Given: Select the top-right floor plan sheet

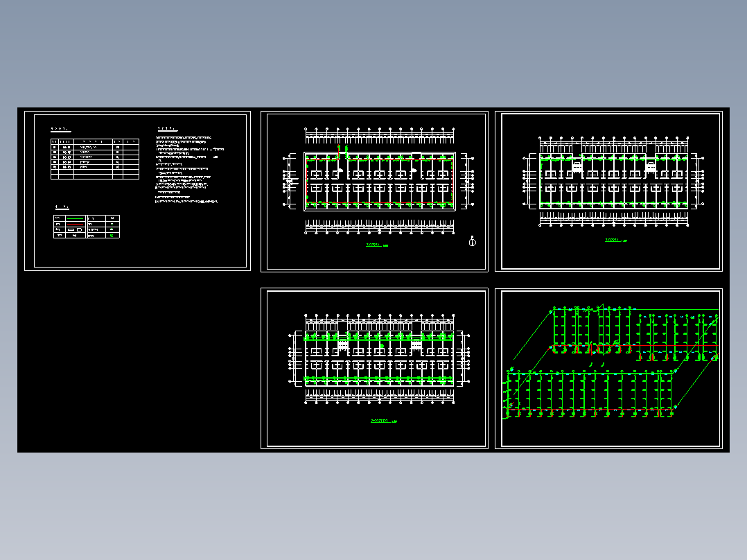Looking at the screenshot, I should (609, 191).
